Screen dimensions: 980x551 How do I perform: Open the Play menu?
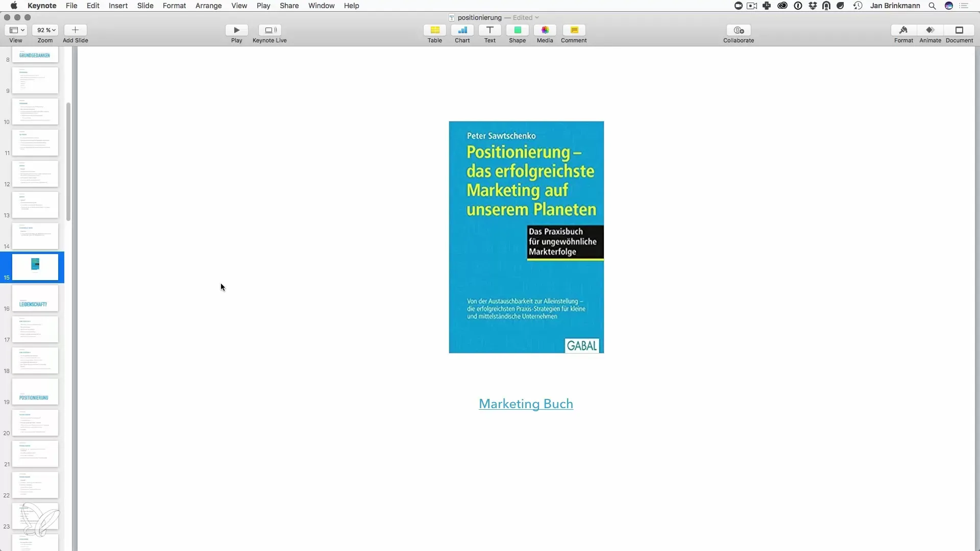click(x=263, y=6)
